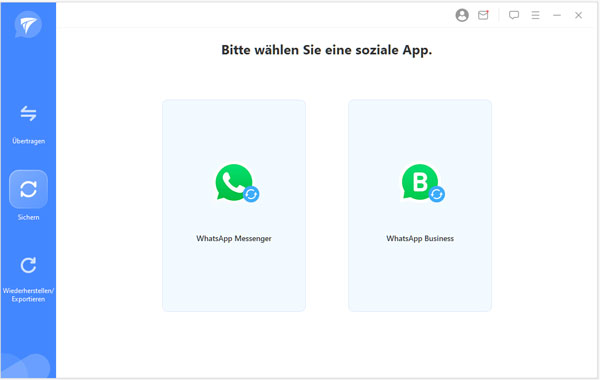Viewport: 600px width, 380px height.
Task: Open the hamburger menu in title bar
Action: pos(535,15)
